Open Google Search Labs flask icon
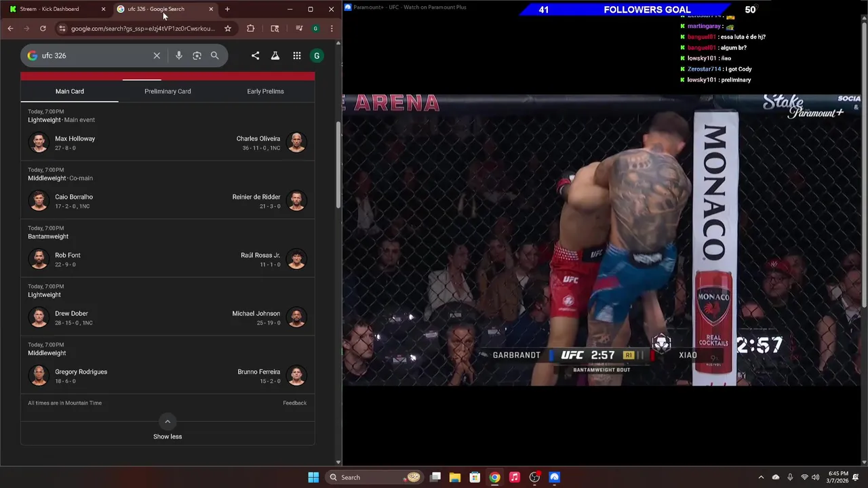This screenshot has width=868, height=488. click(275, 56)
